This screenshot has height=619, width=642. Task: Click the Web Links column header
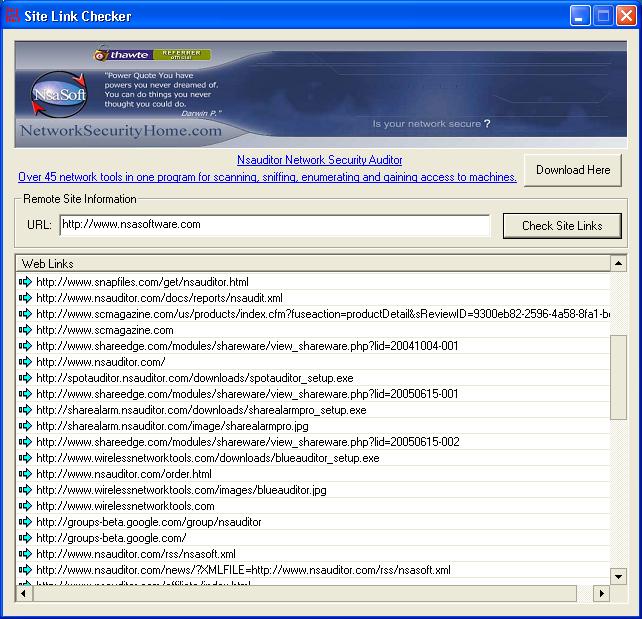[x=313, y=263]
